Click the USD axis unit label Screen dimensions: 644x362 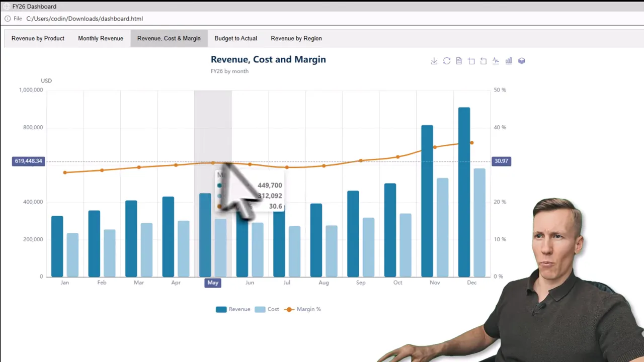click(x=46, y=80)
